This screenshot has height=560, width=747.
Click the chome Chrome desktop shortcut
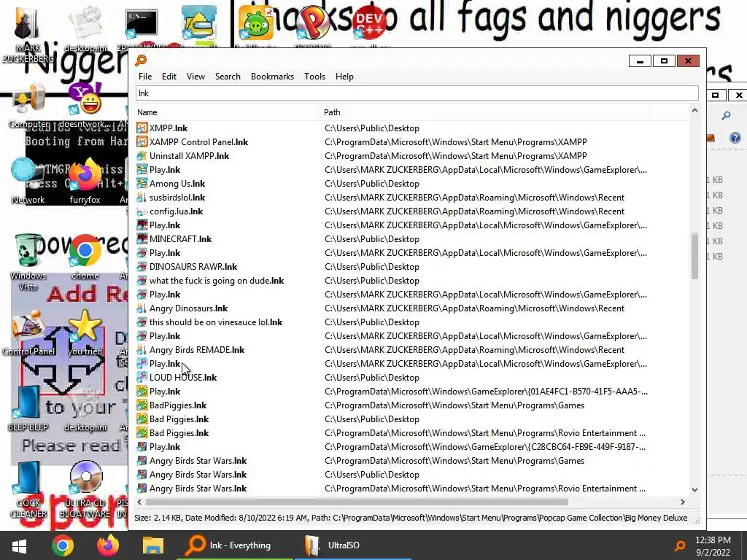pyautogui.click(x=85, y=257)
